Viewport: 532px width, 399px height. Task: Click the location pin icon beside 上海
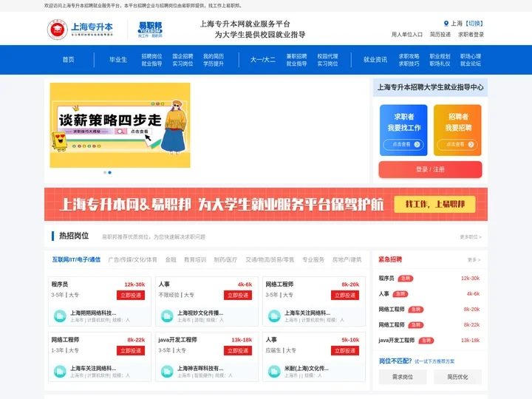(x=446, y=24)
